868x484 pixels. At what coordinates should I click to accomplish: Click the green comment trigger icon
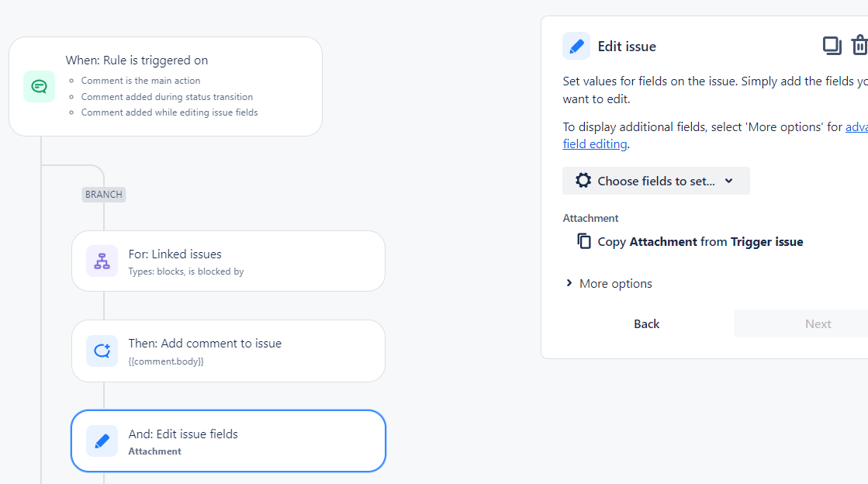click(x=39, y=86)
